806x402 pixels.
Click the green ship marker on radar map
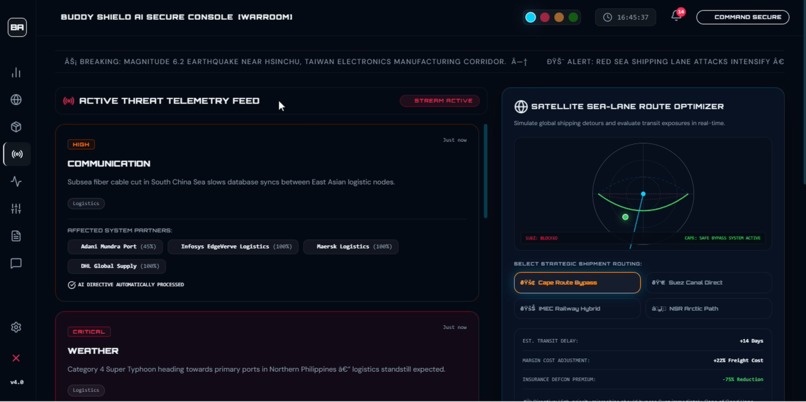pyautogui.click(x=625, y=217)
